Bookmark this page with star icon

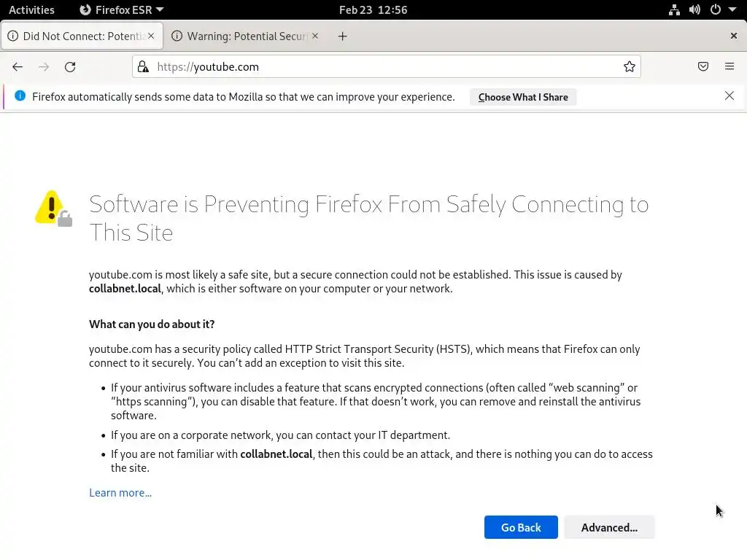630,66
